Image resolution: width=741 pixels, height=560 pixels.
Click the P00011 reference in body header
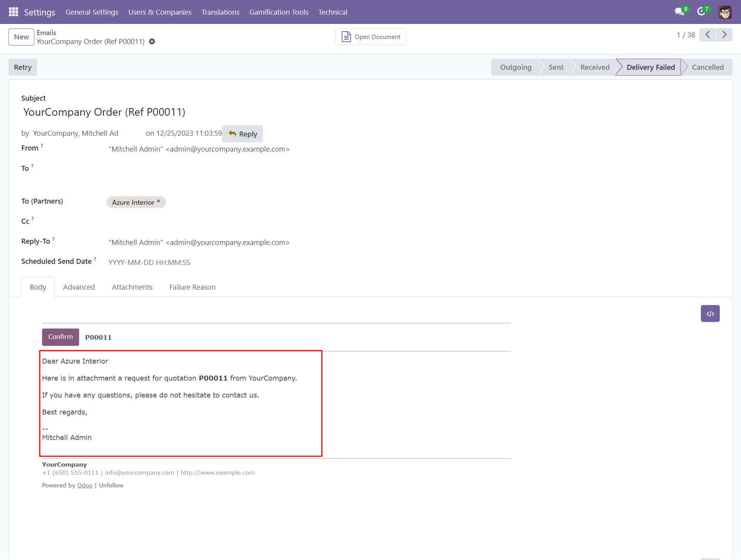coord(98,337)
